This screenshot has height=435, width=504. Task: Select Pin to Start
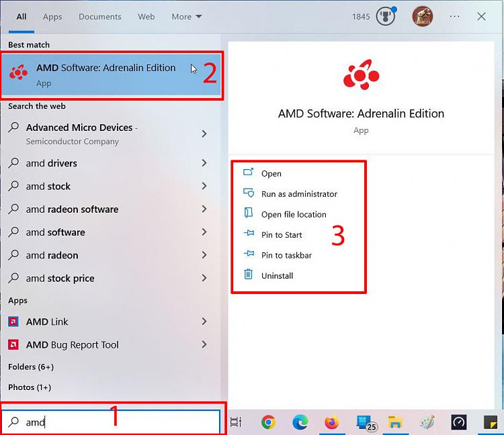pyautogui.click(x=282, y=235)
